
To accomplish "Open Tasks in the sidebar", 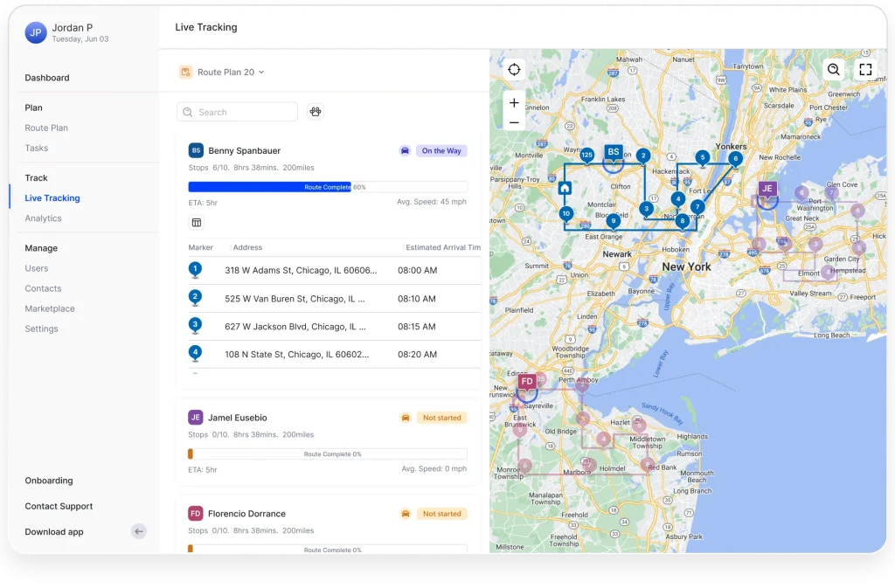I will coord(37,148).
